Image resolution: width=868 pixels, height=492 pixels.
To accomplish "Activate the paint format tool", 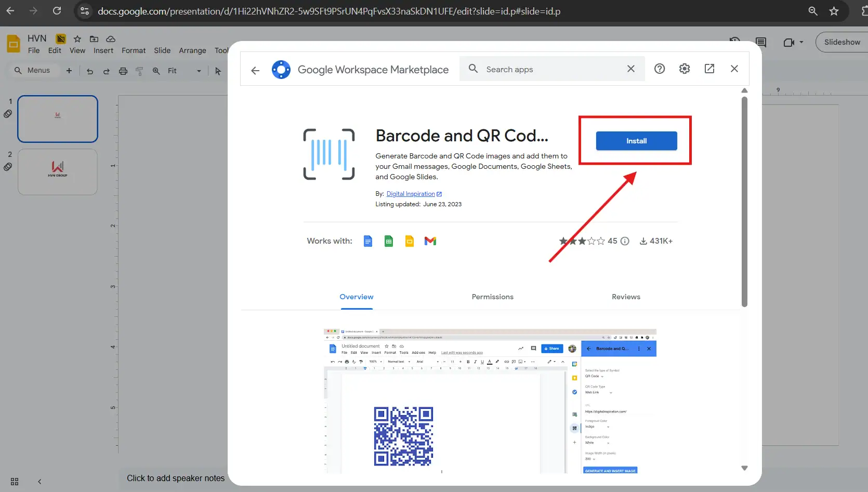I will [x=139, y=71].
